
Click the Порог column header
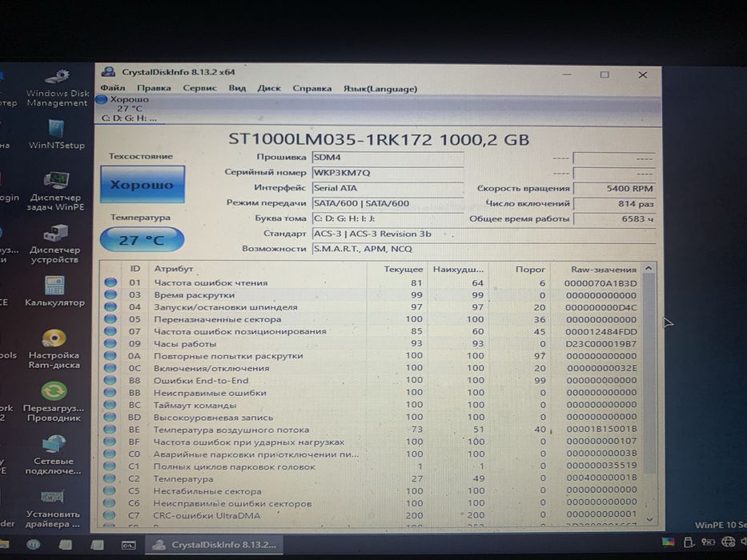click(x=530, y=270)
